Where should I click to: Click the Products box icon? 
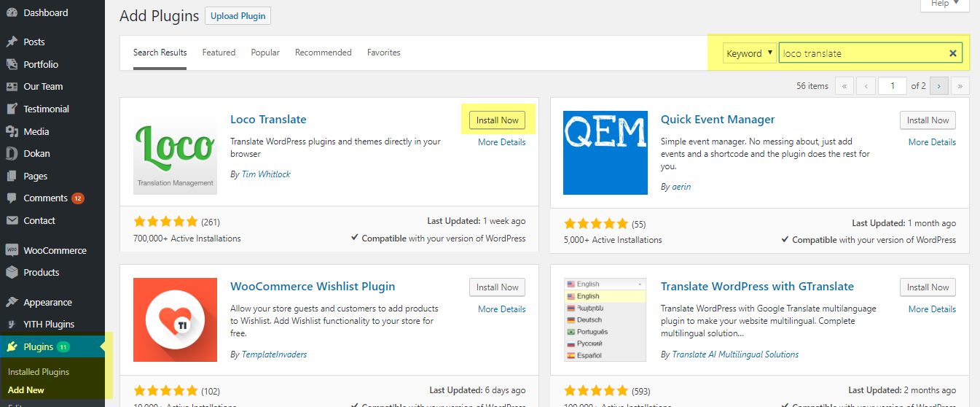12,272
